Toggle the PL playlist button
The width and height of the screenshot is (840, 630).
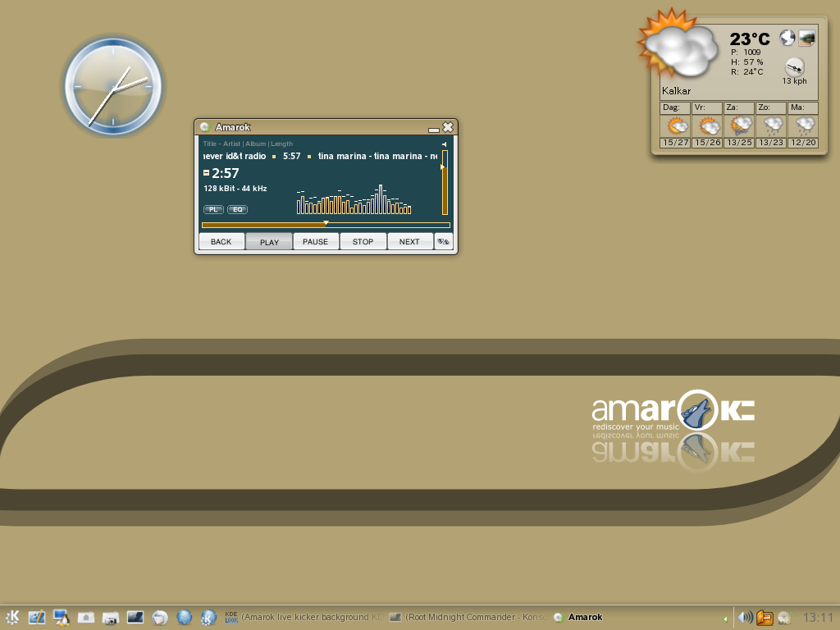(x=213, y=209)
